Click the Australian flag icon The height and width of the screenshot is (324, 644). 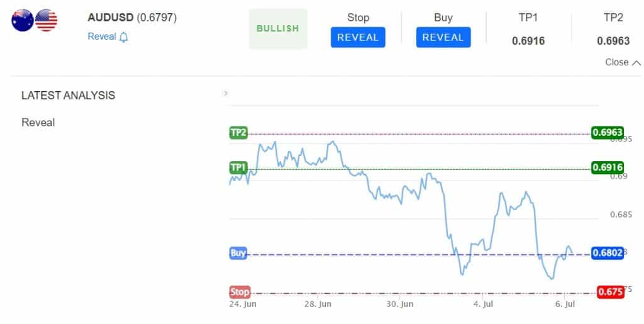click(x=23, y=20)
